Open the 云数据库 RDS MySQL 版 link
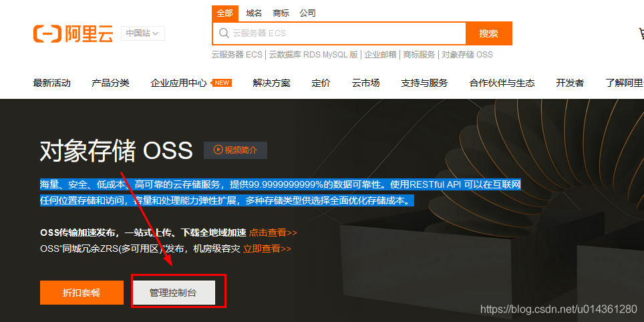644x322 pixels. tap(313, 55)
